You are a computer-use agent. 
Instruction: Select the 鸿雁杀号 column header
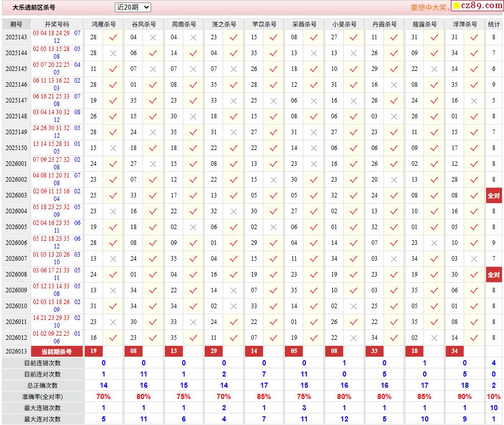[104, 24]
